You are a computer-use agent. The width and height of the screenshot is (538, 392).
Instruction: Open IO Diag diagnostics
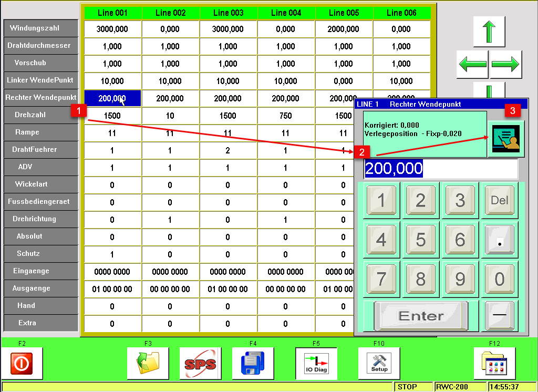(316, 363)
